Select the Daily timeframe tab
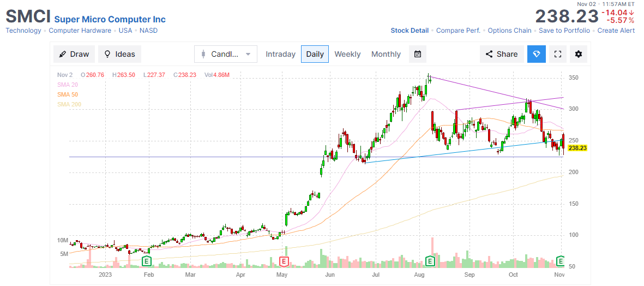The height and width of the screenshot is (286, 644). point(315,54)
